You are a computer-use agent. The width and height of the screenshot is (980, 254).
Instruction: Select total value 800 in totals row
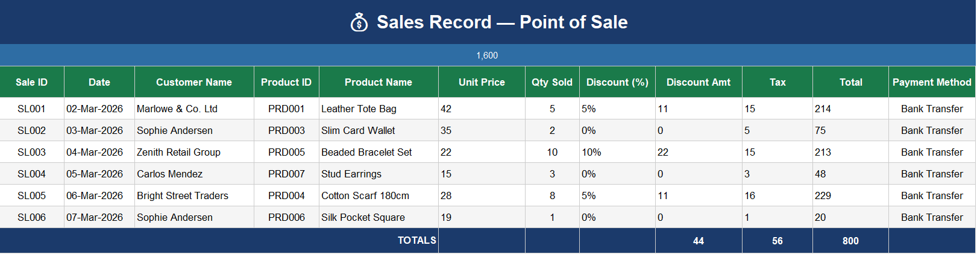point(850,241)
